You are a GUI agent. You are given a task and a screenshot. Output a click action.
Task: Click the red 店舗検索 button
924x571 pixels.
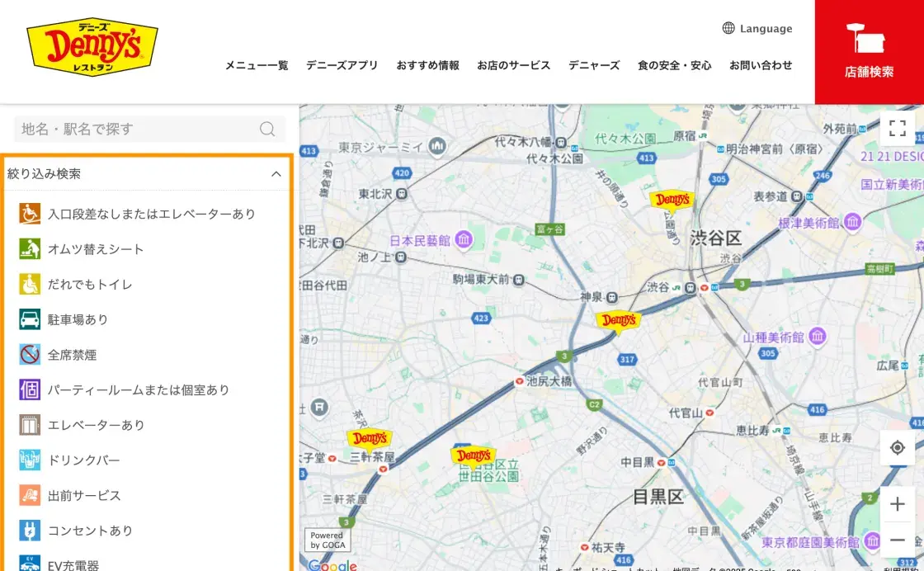coord(870,52)
